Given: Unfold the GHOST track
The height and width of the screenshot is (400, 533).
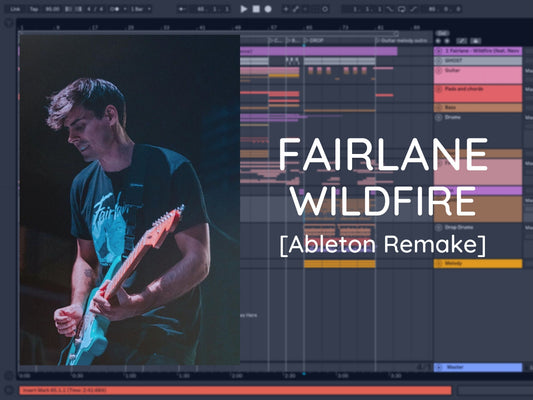Looking at the screenshot, I should (x=439, y=60).
